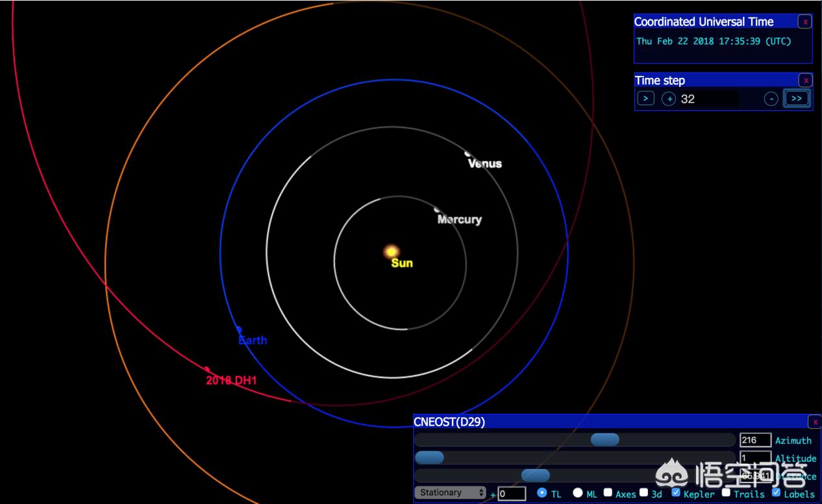Click the Altitude value field showing 1
Screen dimensions: 822x504
755,458
